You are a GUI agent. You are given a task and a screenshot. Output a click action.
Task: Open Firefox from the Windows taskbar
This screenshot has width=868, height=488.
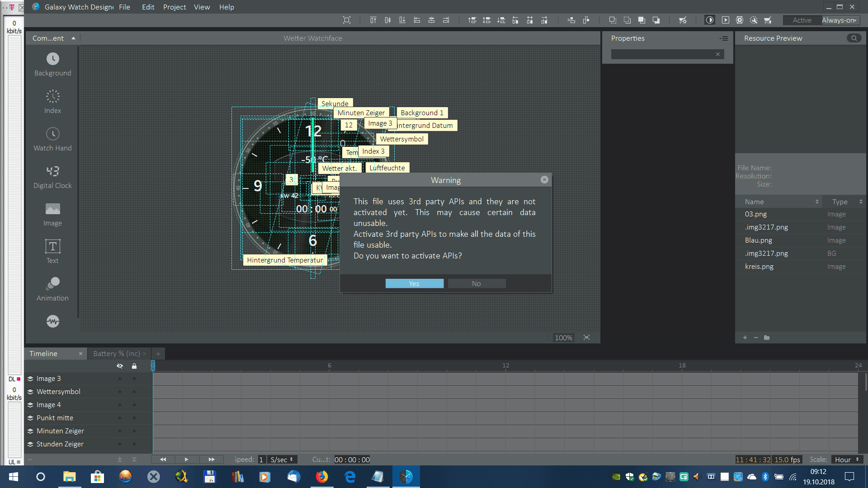(322, 477)
